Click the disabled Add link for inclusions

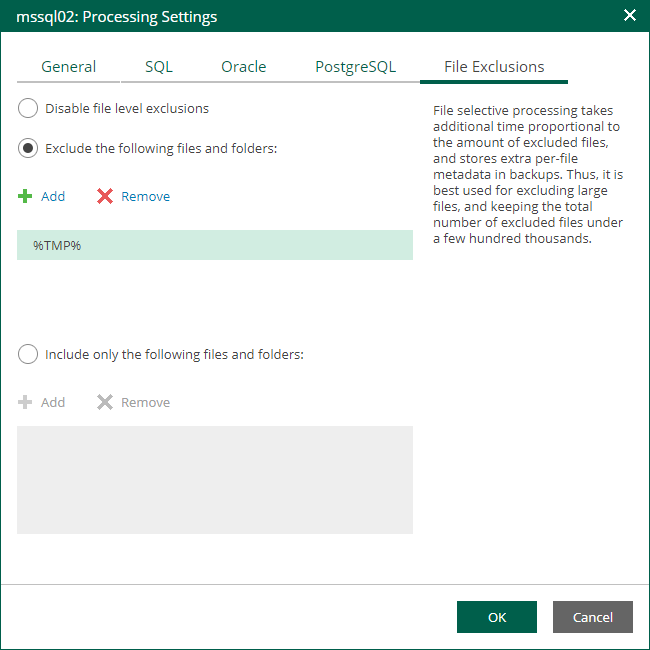[53, 403]
